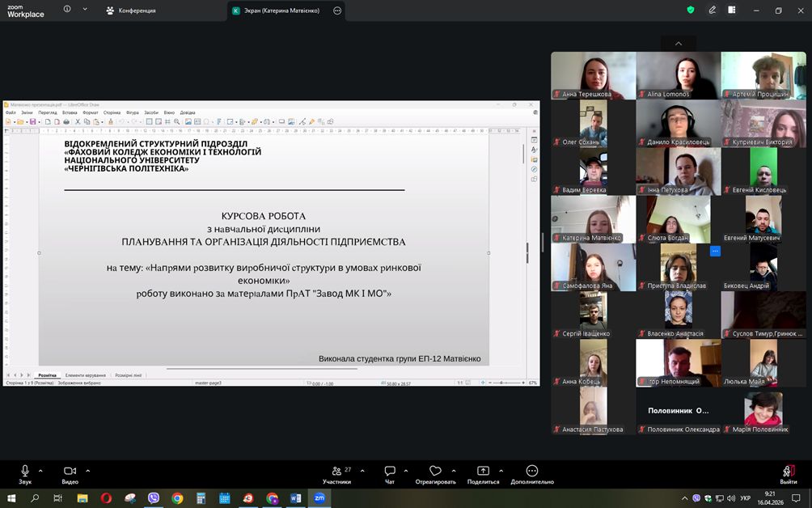Change the view layout icon

tap(732, 11)
